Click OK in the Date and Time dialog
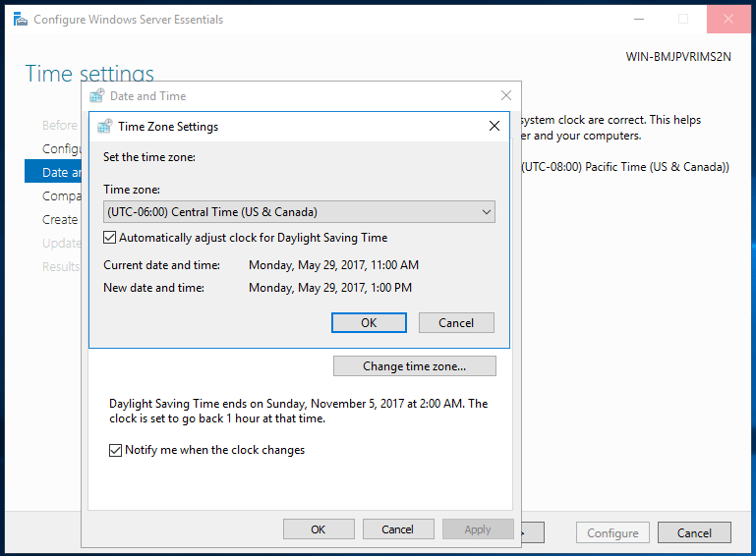 pos(319,529)
